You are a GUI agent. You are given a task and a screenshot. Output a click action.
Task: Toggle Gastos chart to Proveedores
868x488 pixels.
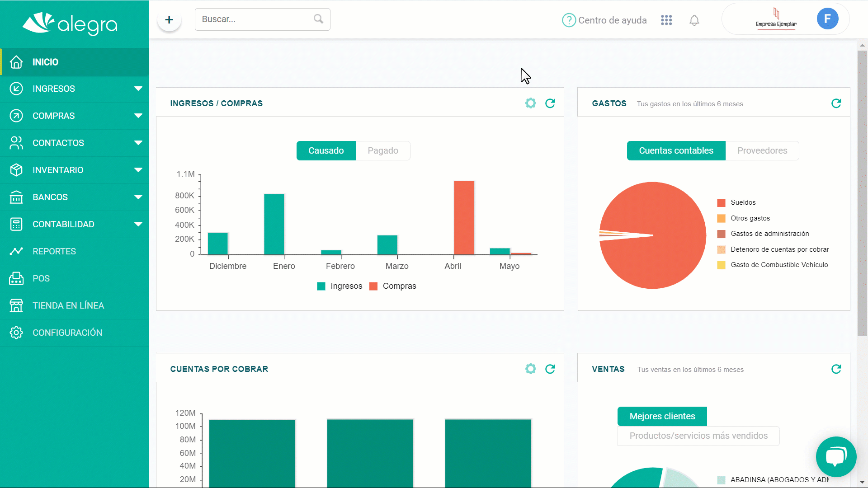tap(762, 150)
